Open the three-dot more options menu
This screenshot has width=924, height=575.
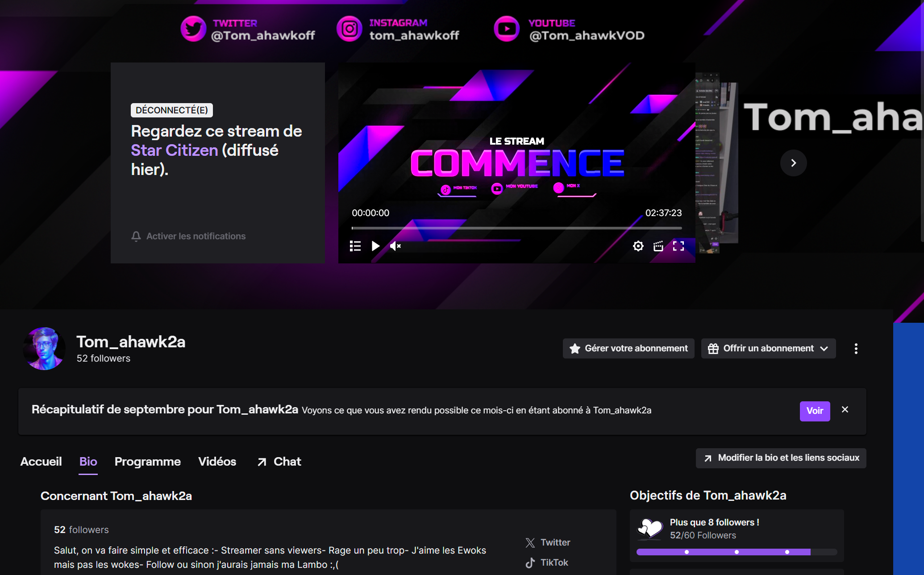(856, 349)
